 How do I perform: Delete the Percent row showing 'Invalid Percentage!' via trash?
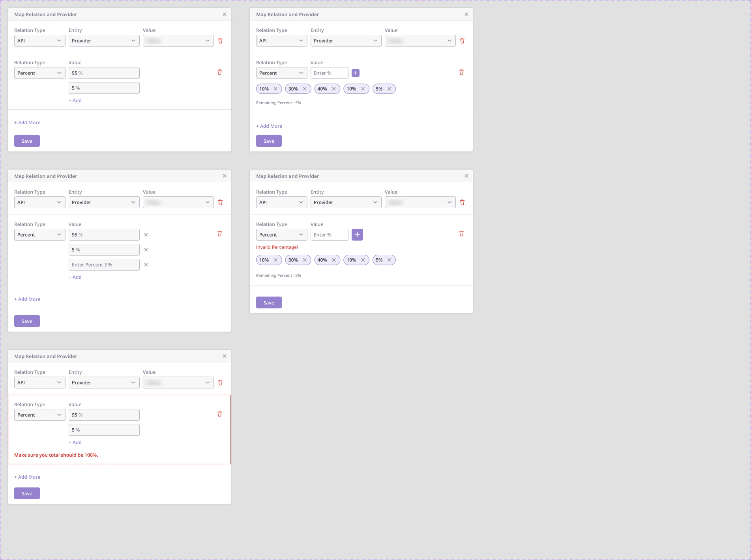point(462,233)
